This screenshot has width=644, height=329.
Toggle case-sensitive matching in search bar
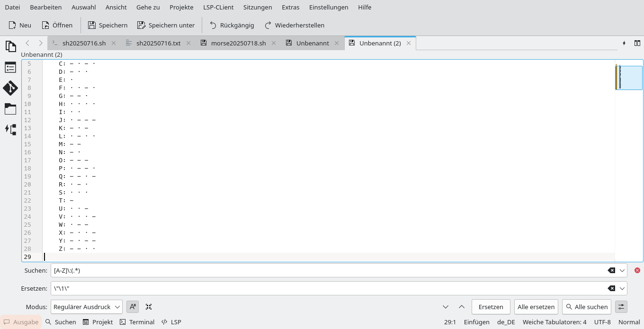tap(132, 307)
